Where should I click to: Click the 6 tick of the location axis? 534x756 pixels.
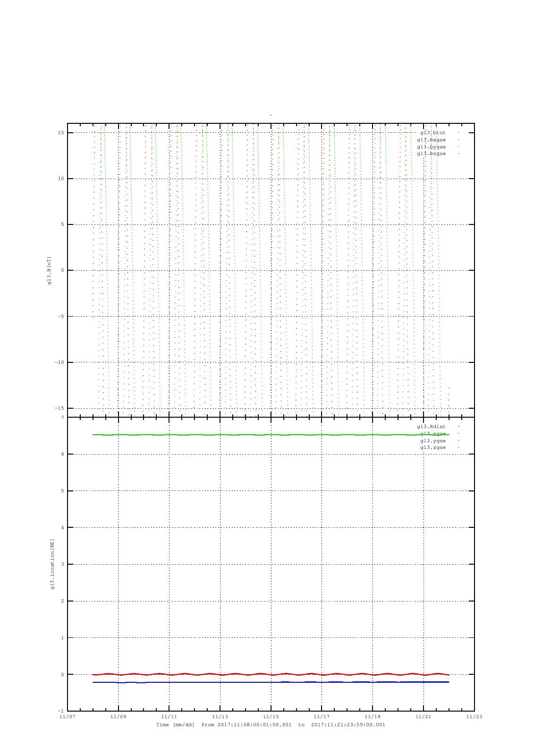coord(62,454)
